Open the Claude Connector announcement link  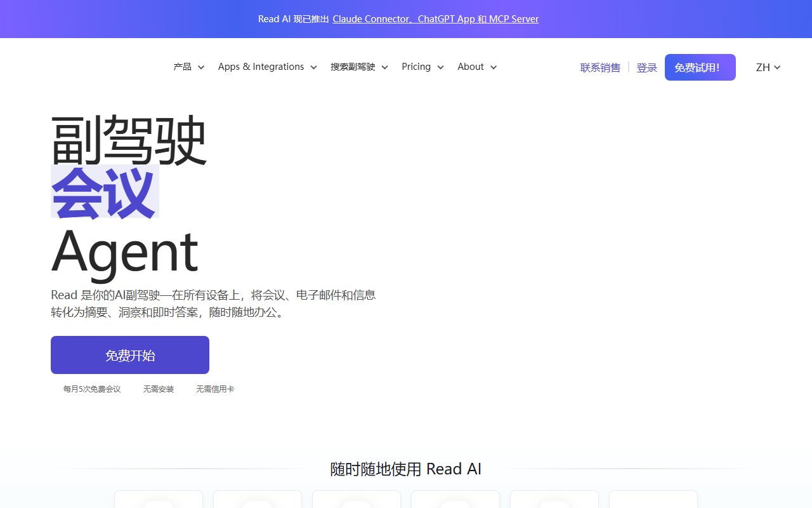(x=435, y=19)
